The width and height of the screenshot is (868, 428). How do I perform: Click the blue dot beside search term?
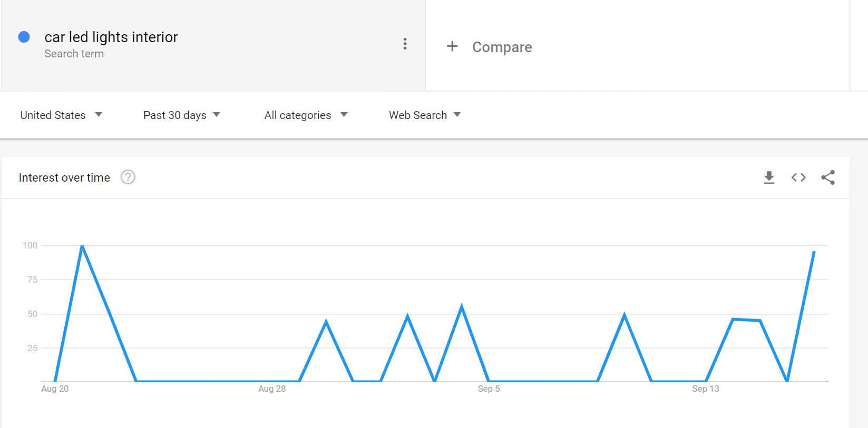(24, 37)
